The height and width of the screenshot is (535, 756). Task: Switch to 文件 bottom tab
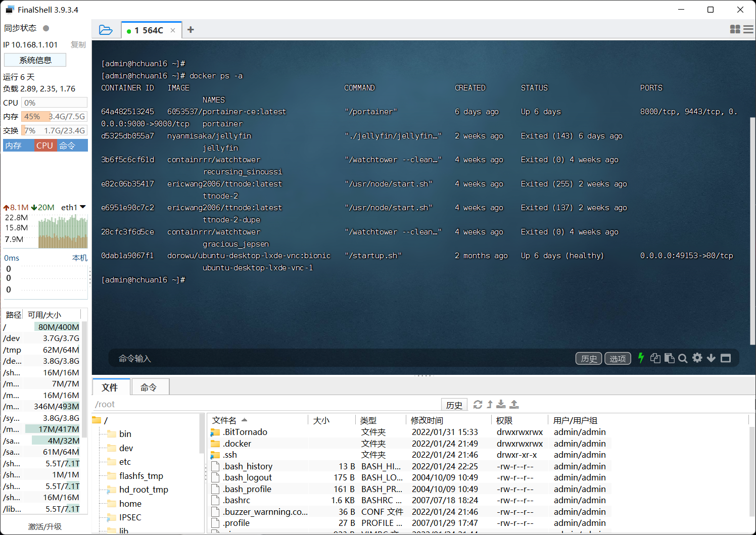[110, 387]
